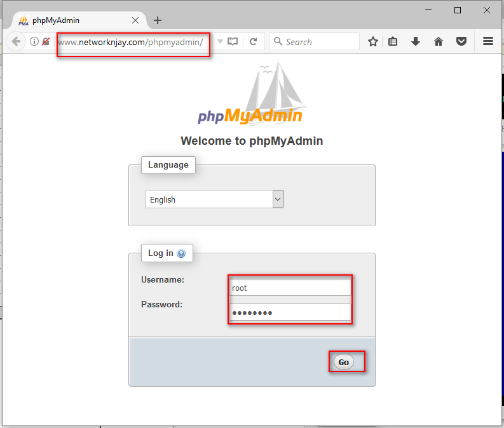Click the Log in help icon
This screenshot has height=428, width=504.
(181, 253)
